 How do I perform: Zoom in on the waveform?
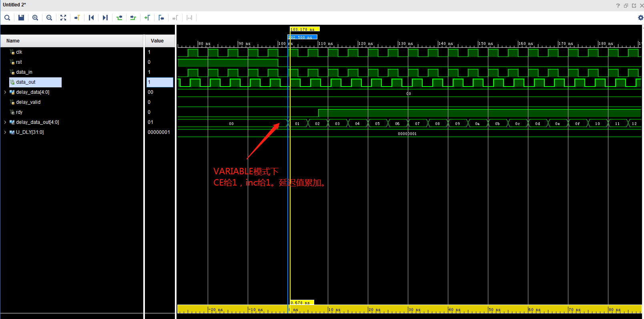point(35,18)
